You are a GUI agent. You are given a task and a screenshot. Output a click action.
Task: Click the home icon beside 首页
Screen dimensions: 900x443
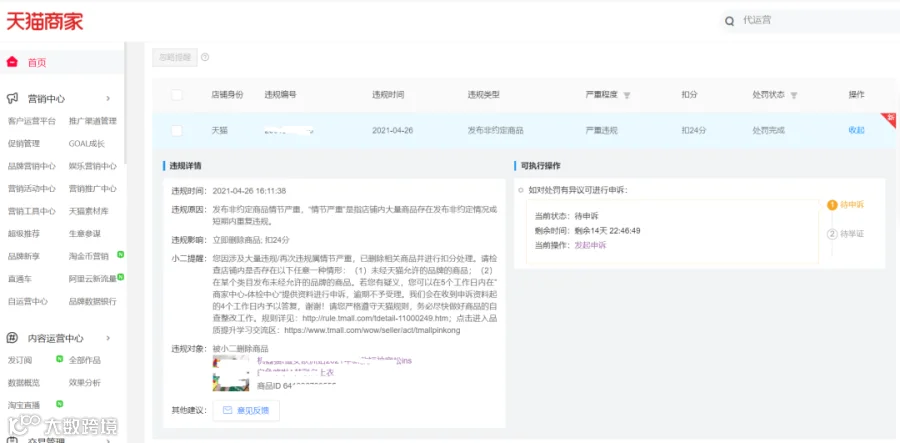point(12,62)
